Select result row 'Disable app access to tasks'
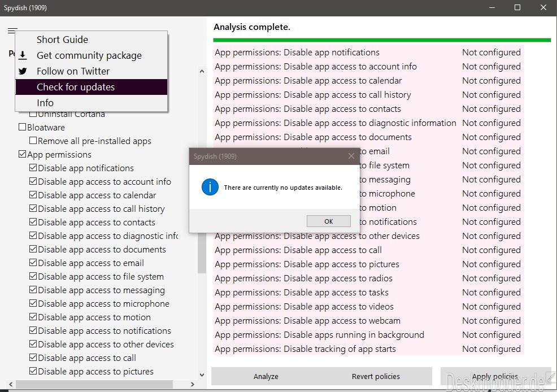 coord(368,293)
